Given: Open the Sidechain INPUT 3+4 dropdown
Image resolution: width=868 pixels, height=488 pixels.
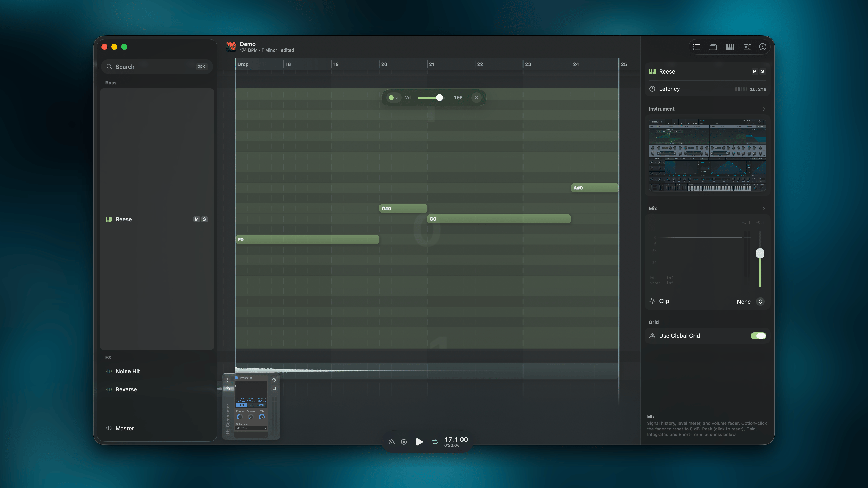Looking at the screenshot, I should click(251, 428).
